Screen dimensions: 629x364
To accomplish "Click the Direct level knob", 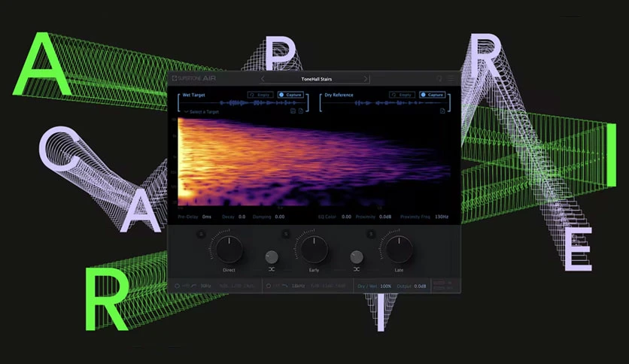I will tap(229, 249).
